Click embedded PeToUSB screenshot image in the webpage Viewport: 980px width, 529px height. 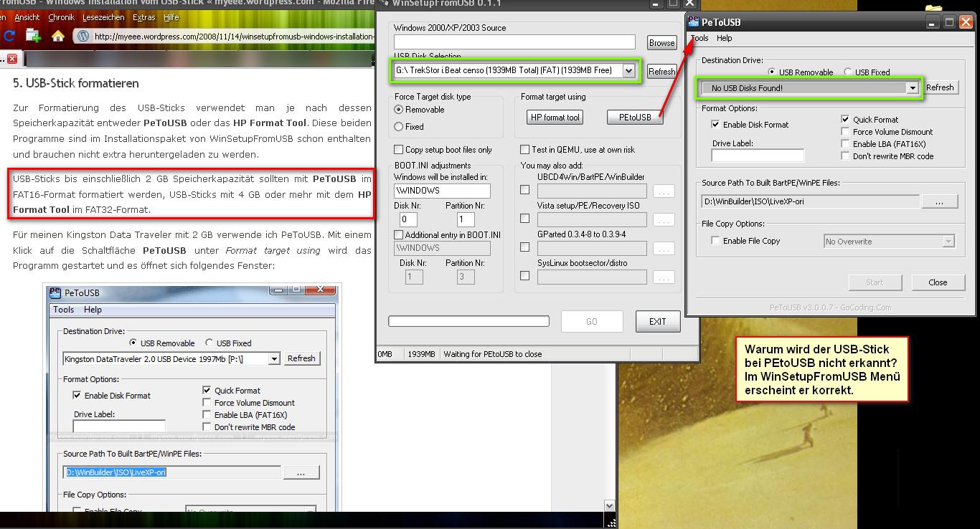coord(192,398)
